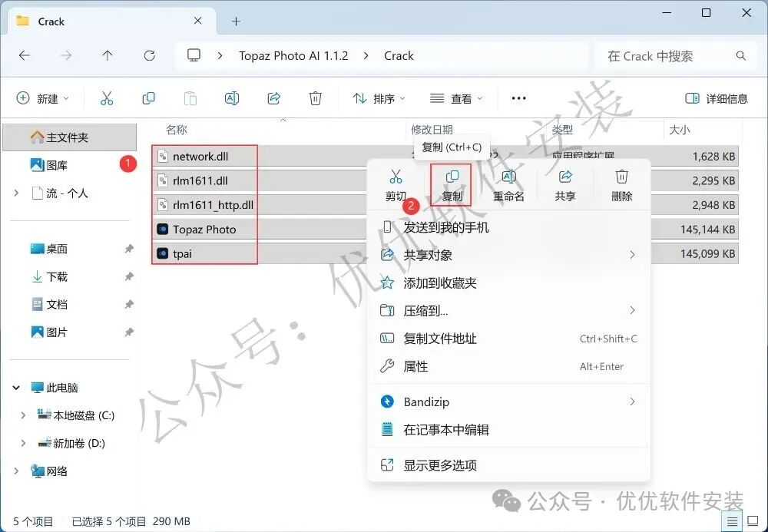Expand chevron after Topaz Photo AI 1.1.2 breadcrumb

click(x=366, y=56)
